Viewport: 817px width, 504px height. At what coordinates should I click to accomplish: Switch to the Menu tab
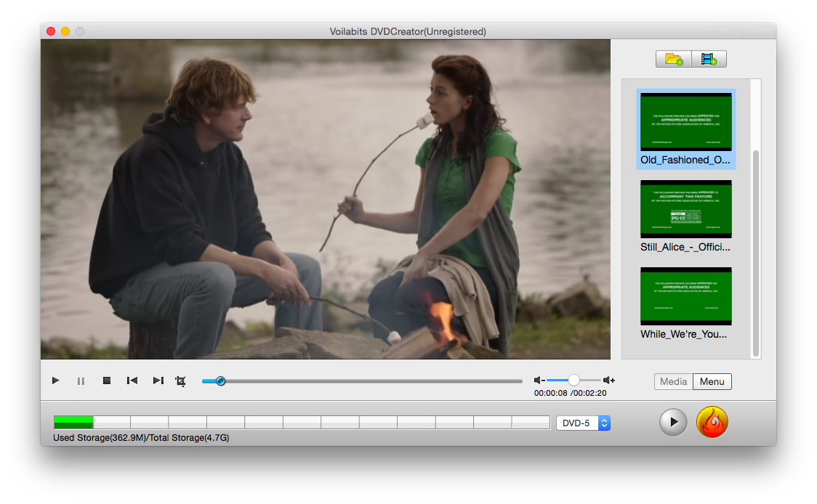[712, 382]
